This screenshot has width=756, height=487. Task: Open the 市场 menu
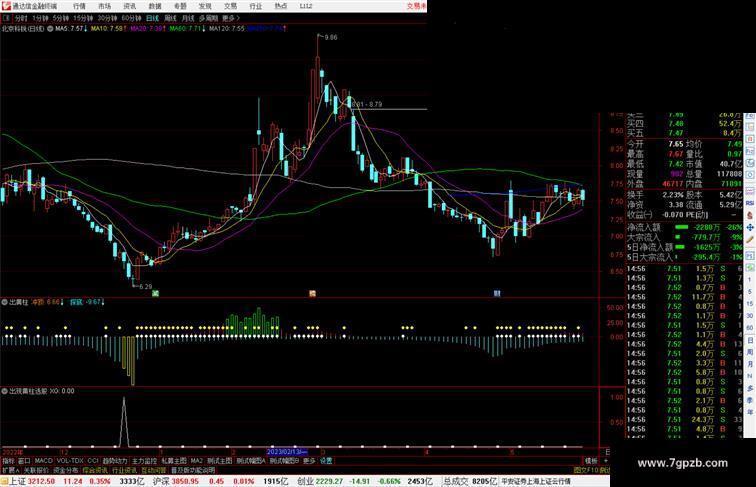104,6
